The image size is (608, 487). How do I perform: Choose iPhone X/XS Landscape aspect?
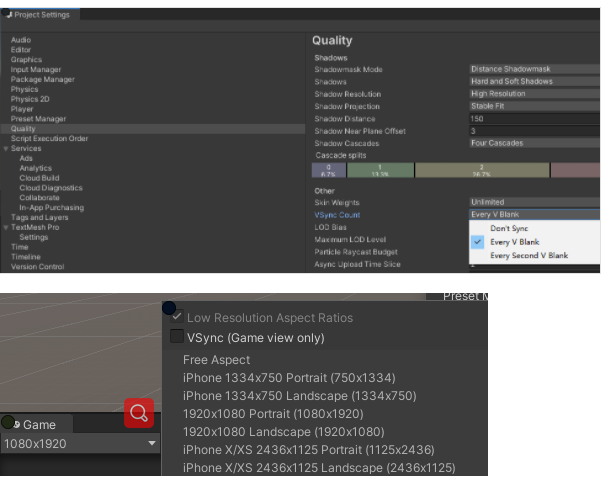point(319,468)
